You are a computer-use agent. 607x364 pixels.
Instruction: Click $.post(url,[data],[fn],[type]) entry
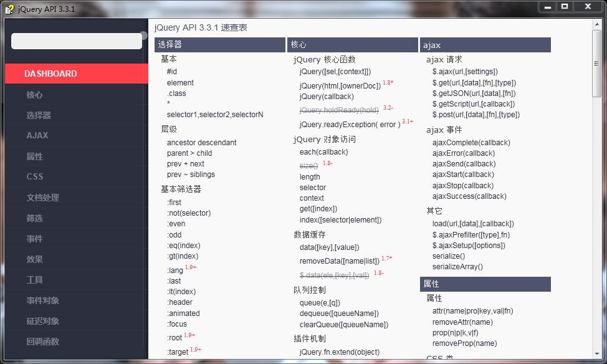(x=476, y=115)
